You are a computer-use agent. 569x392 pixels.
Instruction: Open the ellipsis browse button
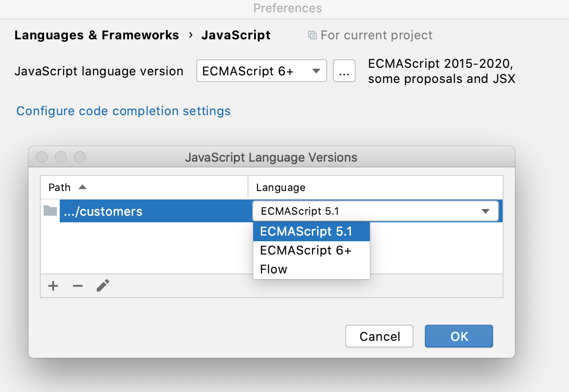coord(344,71)
